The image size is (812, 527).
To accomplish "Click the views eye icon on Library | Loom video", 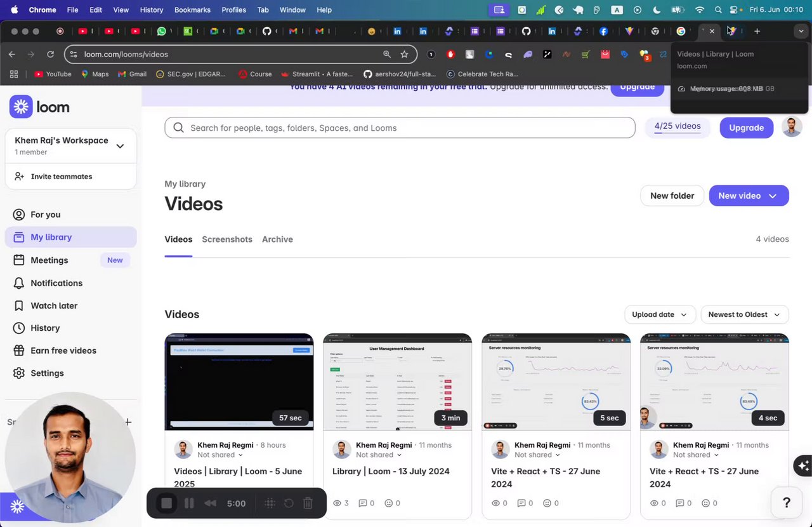I will (x=337, y=503).
